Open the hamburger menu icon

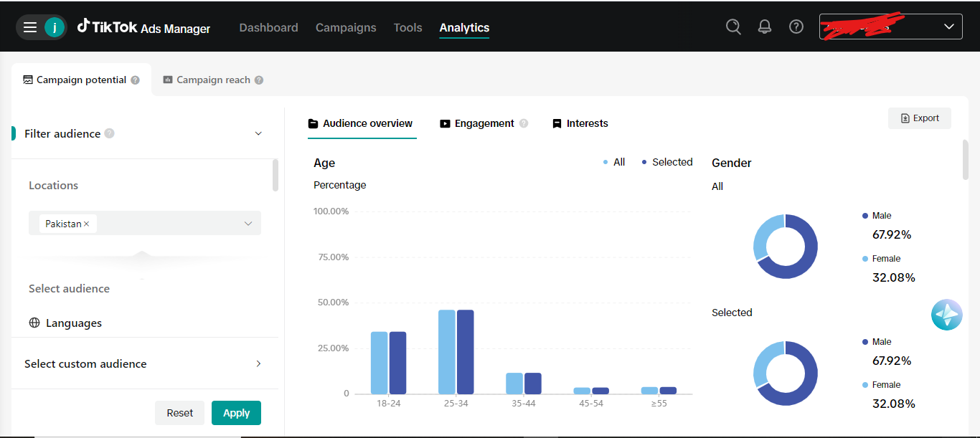click(x=29, y=27)
